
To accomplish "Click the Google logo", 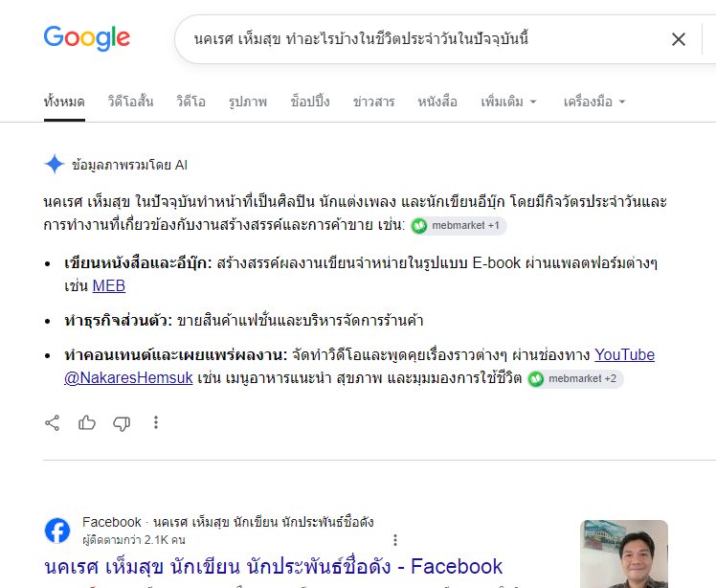I will 87,38.
